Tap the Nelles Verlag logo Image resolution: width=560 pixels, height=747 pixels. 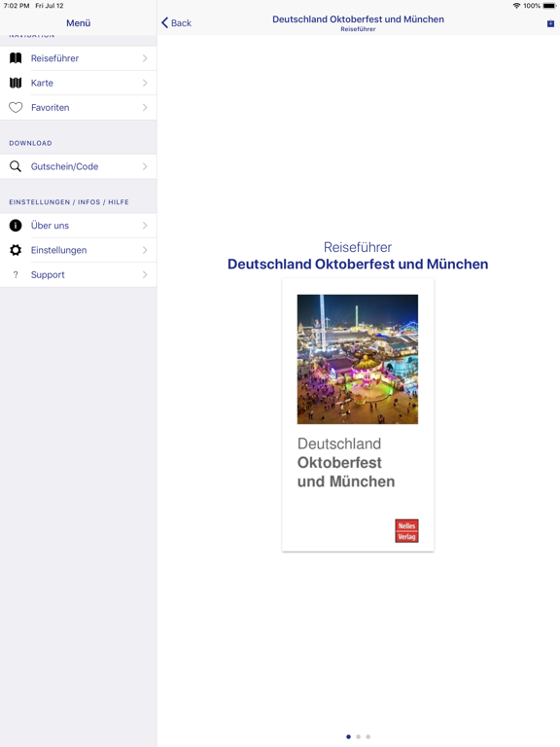[x=406, y=531]
